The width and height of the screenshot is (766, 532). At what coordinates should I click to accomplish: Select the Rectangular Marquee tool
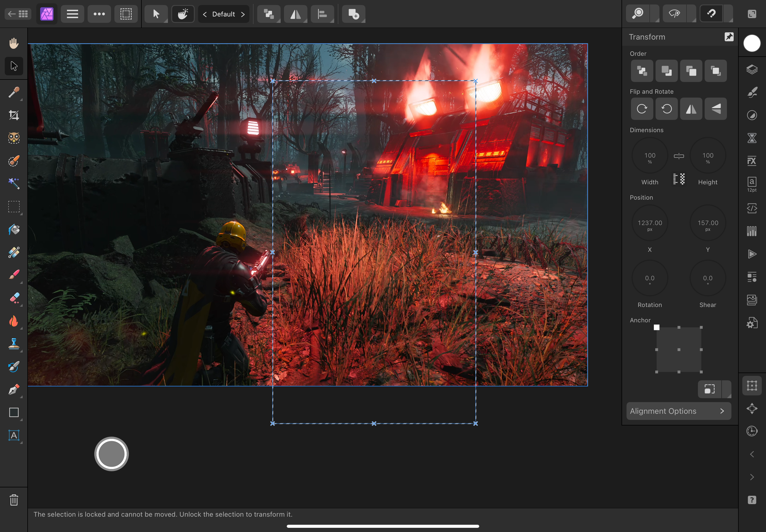(x=14, y=207)
